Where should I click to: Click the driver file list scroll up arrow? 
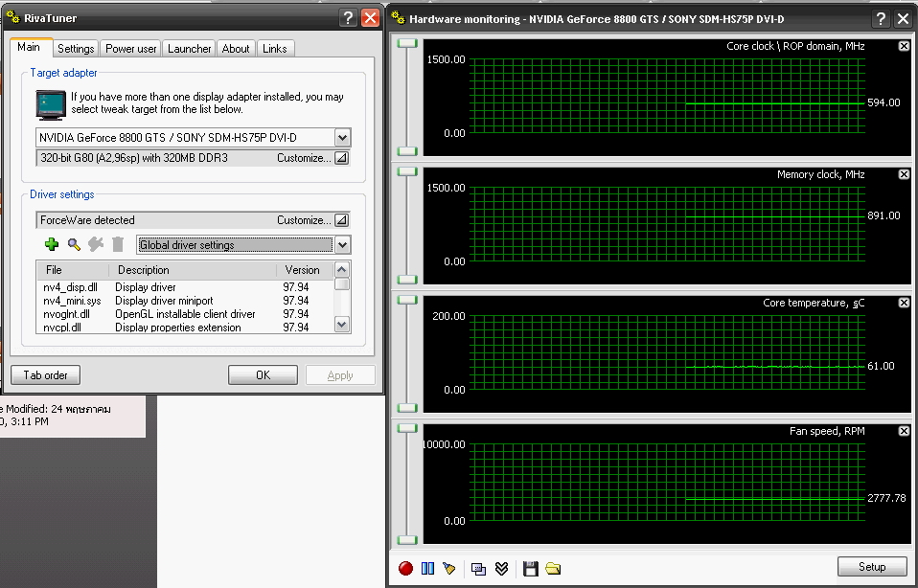pos(342,270)
